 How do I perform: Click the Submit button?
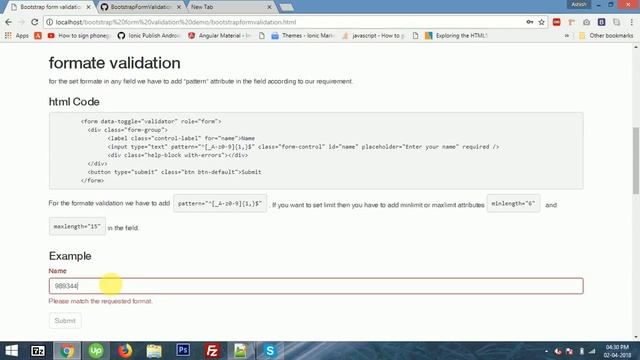(65, 321)
